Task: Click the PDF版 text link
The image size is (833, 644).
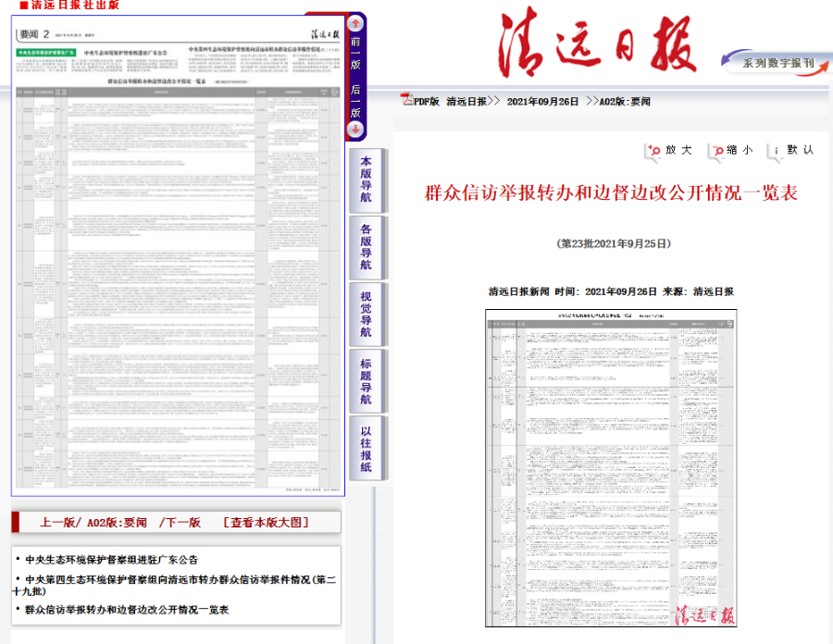Action: (x=427, y=102)
